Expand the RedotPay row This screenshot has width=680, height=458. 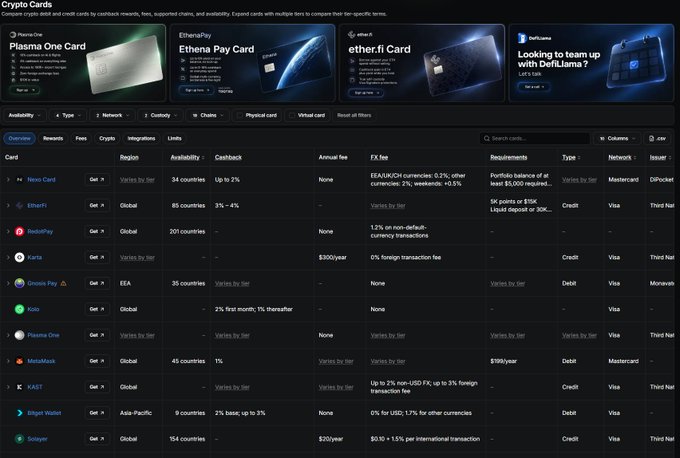tap(8, 232)
